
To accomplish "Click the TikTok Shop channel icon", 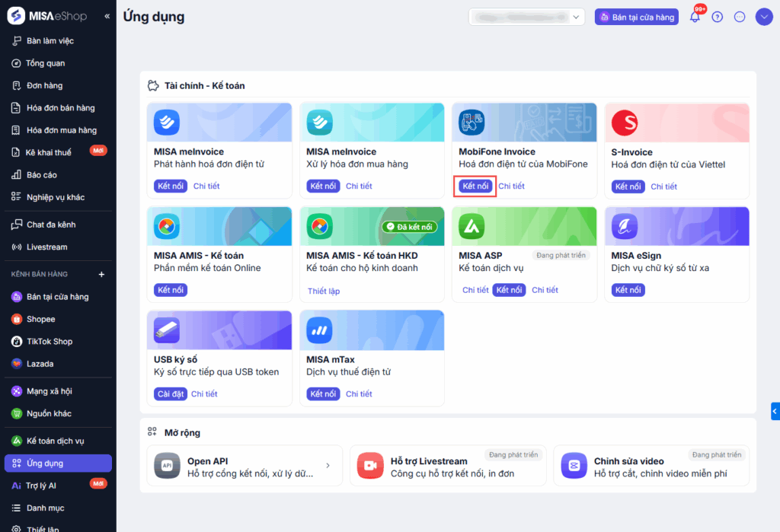I will 17,342.
